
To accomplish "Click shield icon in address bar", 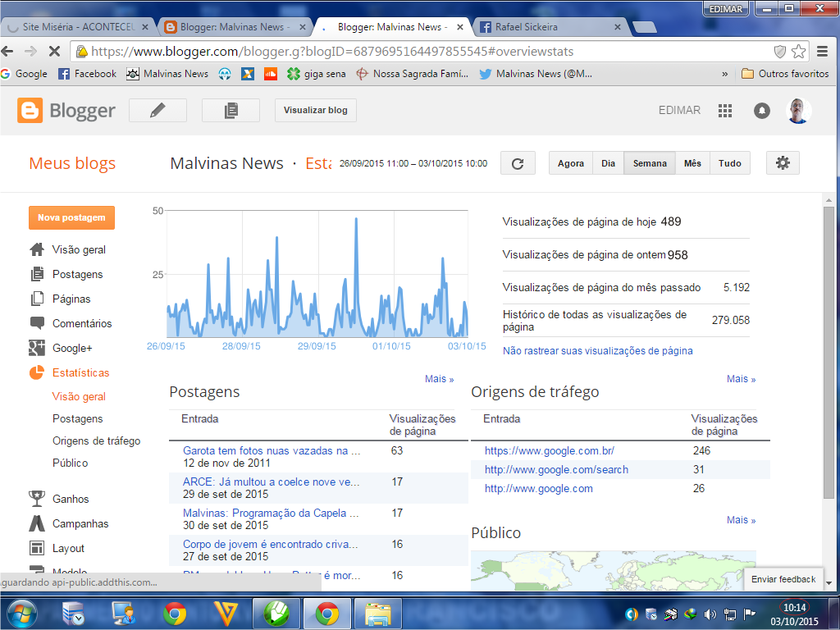I will (780, 52).
